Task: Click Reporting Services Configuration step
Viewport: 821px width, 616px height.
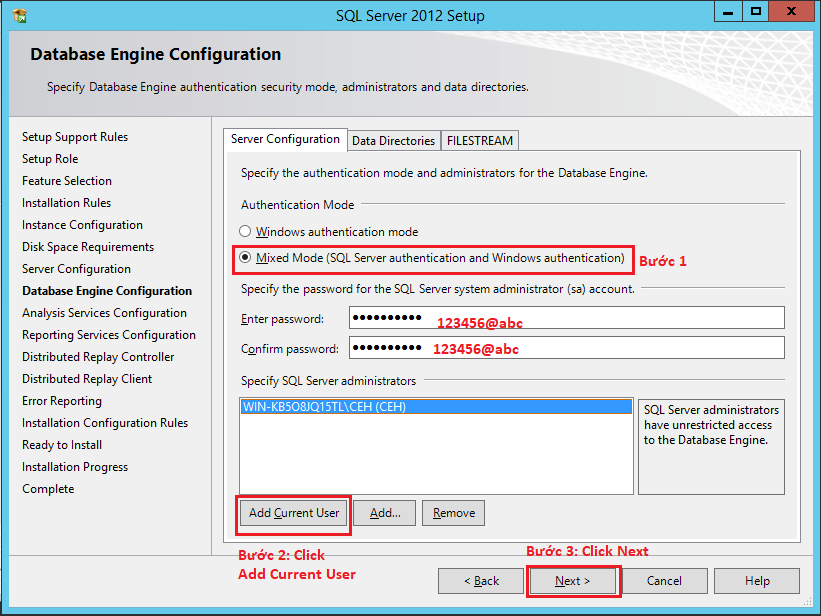Action: coord(109,335)
